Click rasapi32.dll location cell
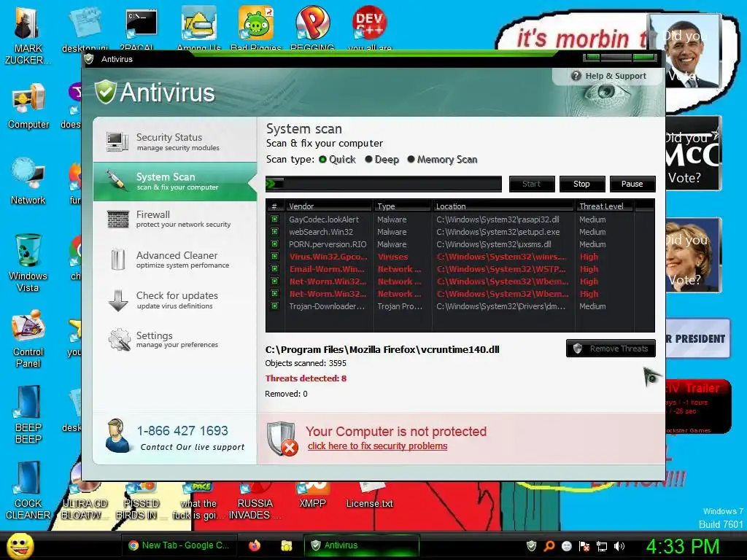Viewport: 747px width, 560px height. [x=498, y=219]
